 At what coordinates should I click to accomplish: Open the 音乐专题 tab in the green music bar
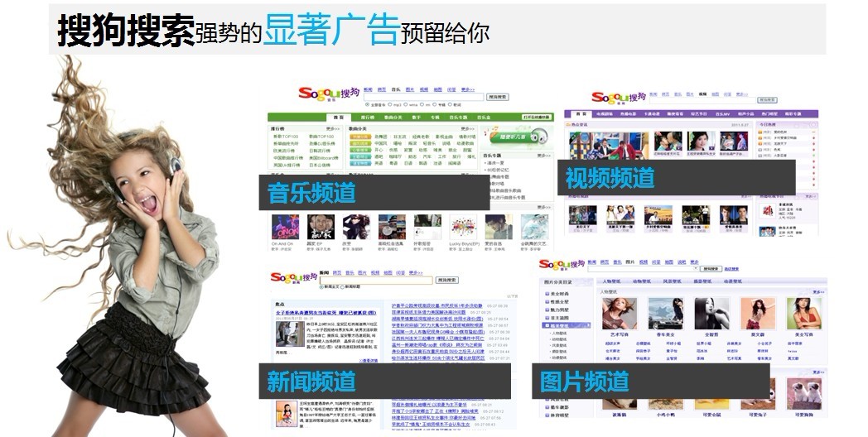click(458, 118)
